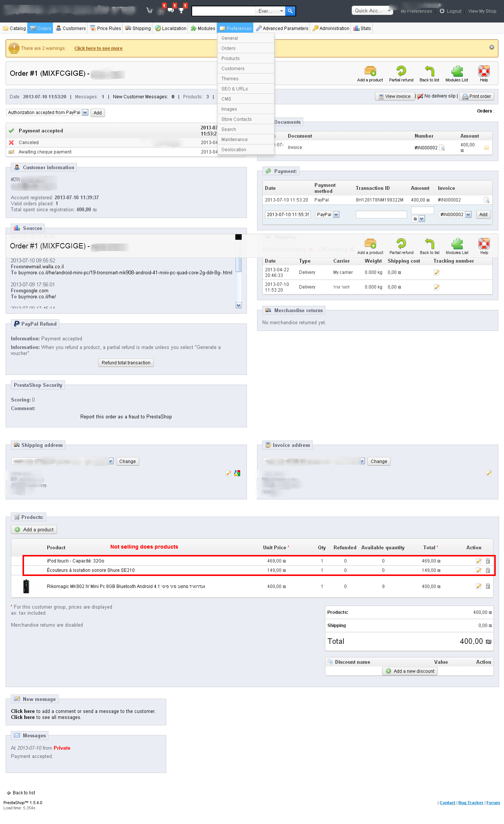504x824 pixels.
Task: Click the pencil icon to edit invoice address
Action: click(489, 473)
